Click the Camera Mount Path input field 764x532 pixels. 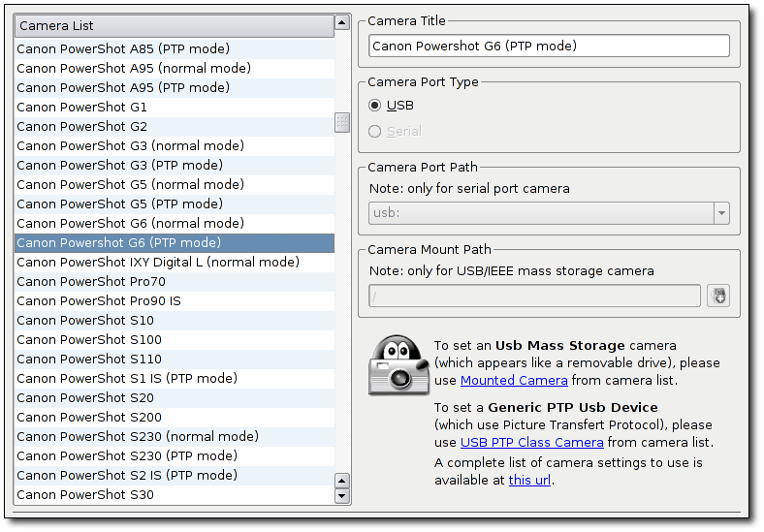[534, 296]
